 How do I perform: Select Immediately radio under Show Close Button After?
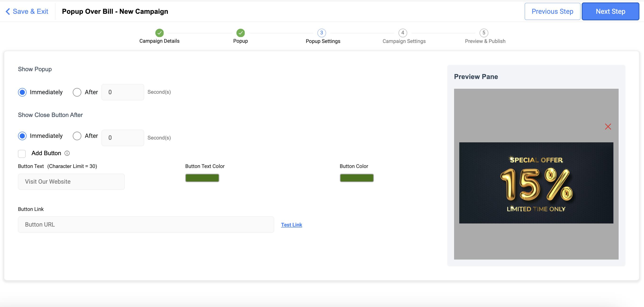(22, 136)
